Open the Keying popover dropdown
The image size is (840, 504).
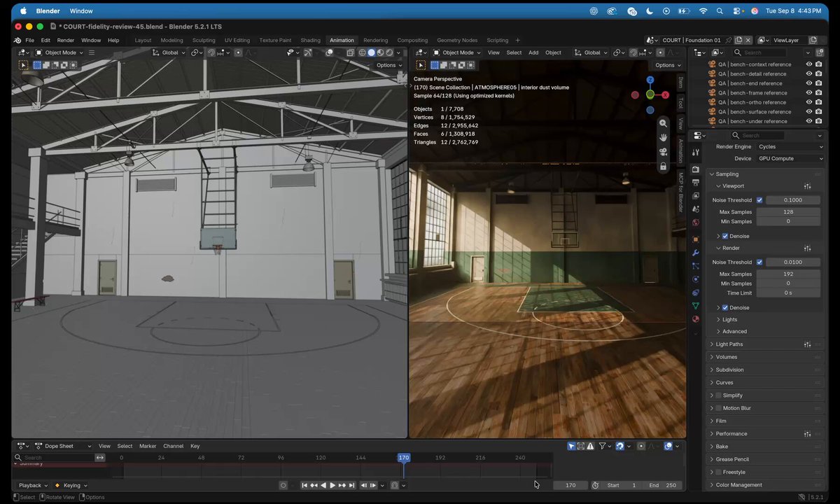click(x=72, y=485)
